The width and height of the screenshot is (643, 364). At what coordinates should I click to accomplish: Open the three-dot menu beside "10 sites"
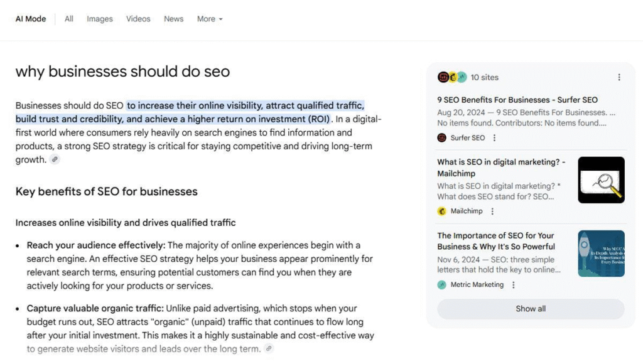pyautogui.click(x=619, y=77)
